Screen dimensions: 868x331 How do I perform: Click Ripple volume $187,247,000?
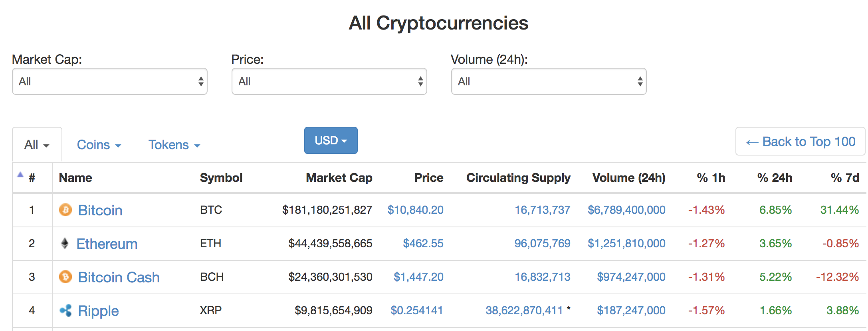tap(631, 310)
